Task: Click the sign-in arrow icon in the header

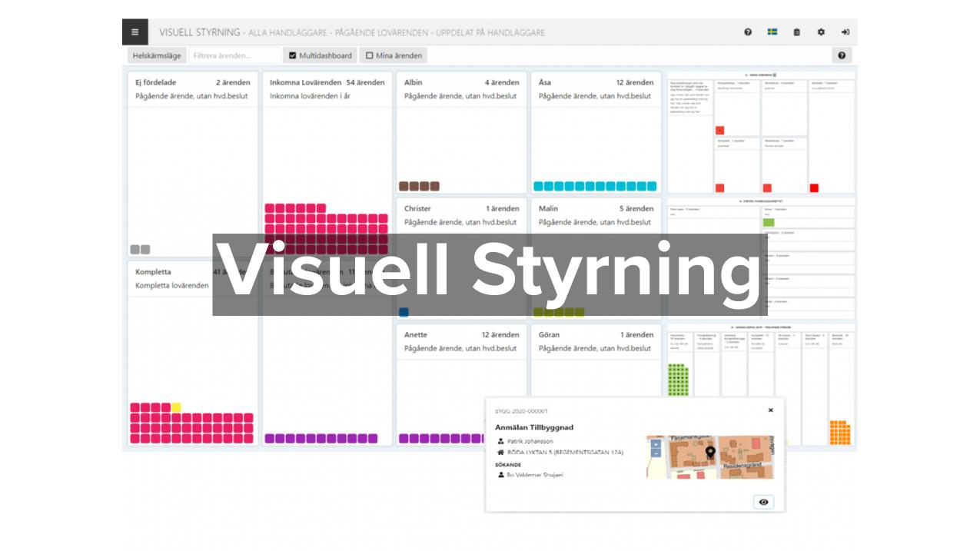Action: point(845,32)
